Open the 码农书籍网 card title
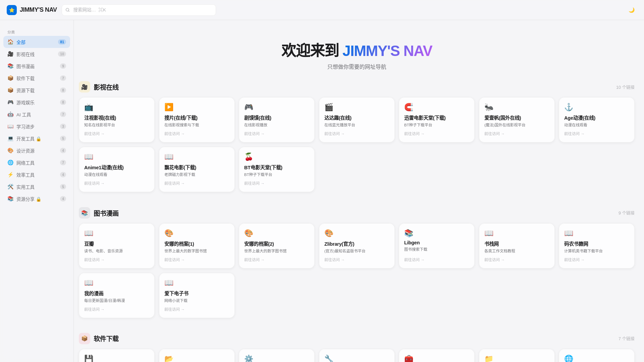Screen dimensions: 644x362 click(x=576, y=244)
